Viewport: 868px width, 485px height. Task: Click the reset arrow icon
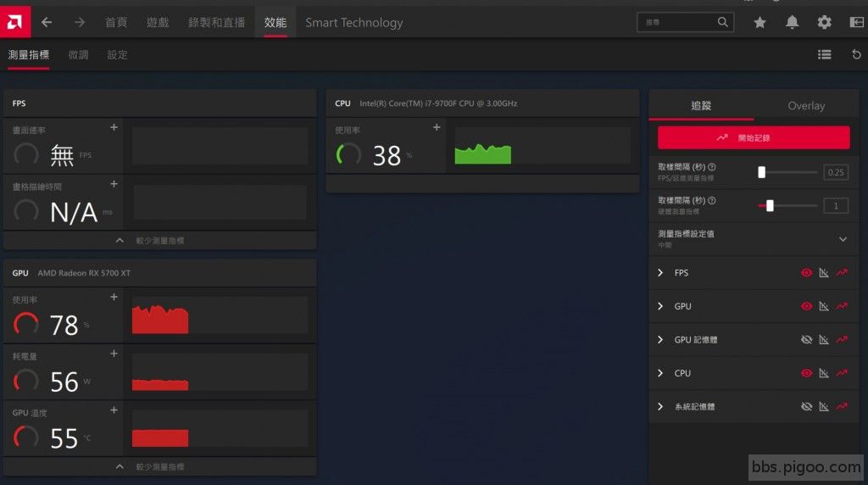pyautogui.click(x=856, y=54)
